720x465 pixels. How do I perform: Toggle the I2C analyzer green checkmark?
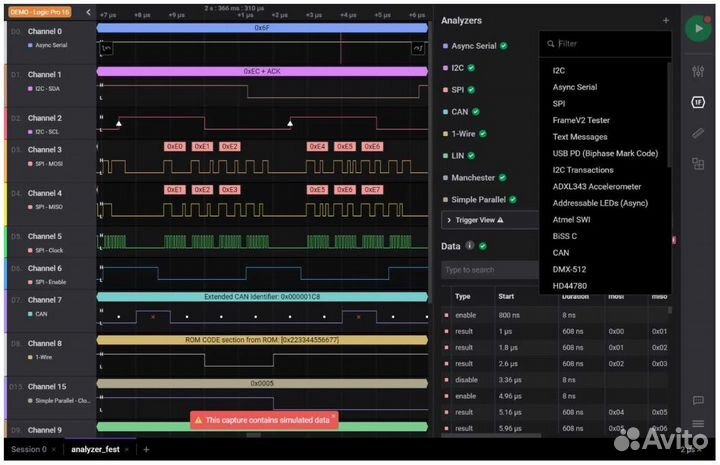click(x=471, y=68)
